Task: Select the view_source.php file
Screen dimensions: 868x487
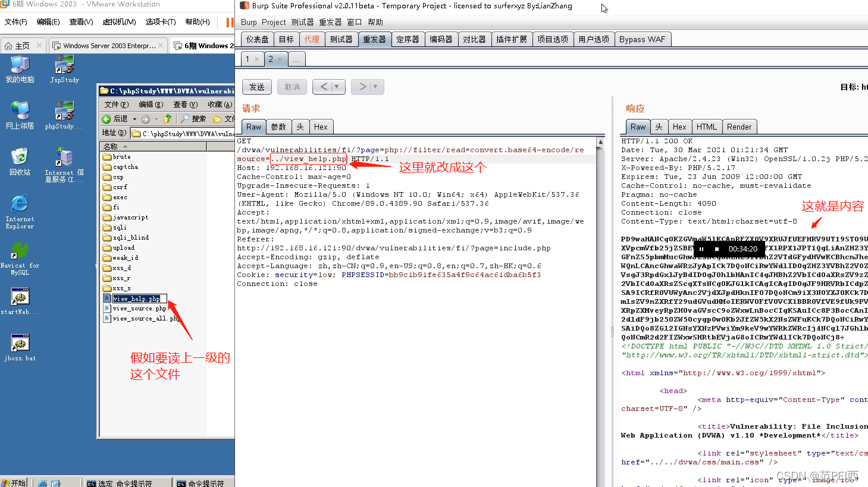Action: click(x=135, y=309)
